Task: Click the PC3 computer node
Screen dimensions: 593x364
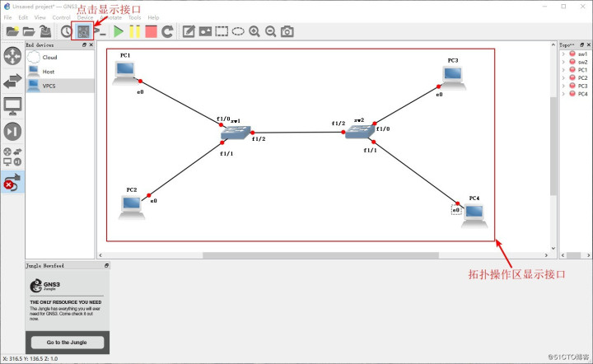Action: (x=454, y=78)
